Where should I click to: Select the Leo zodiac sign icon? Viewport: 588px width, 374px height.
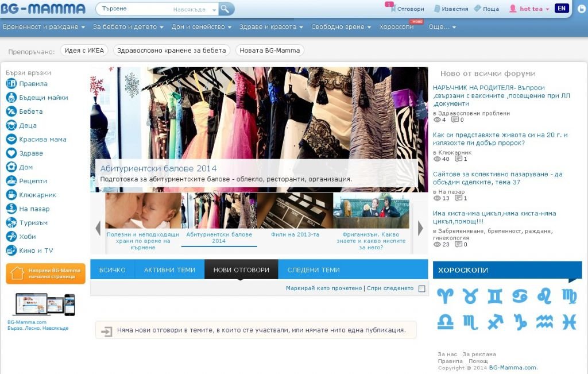tap(544, 296)
